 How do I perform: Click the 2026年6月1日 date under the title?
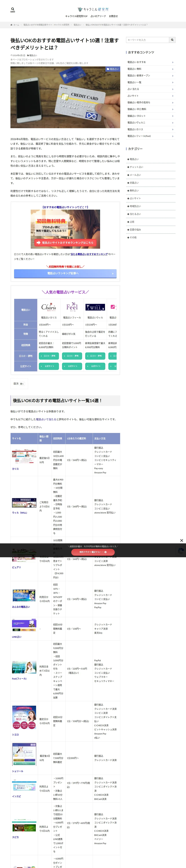[19, 55]
